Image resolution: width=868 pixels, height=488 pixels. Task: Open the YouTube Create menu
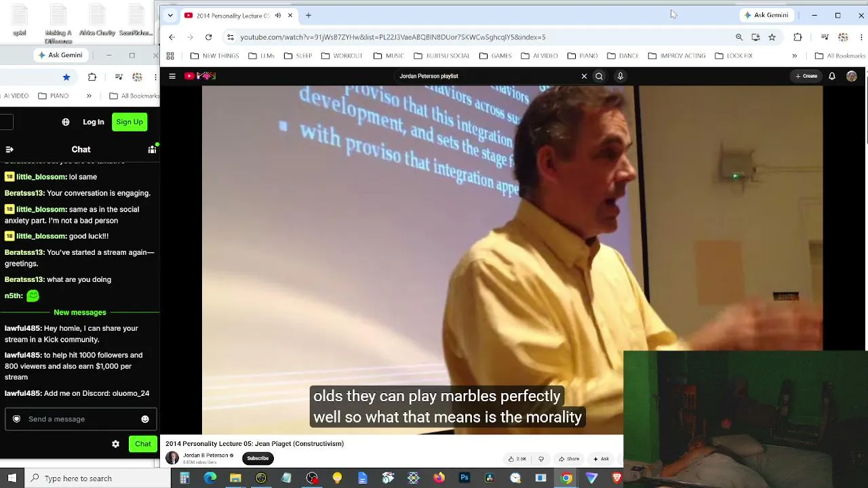807,76
